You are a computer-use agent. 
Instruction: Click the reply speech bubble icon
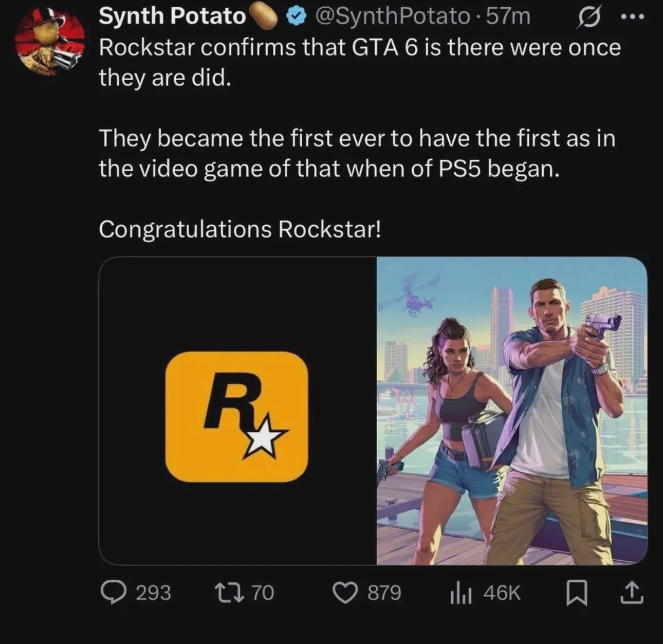110,593
